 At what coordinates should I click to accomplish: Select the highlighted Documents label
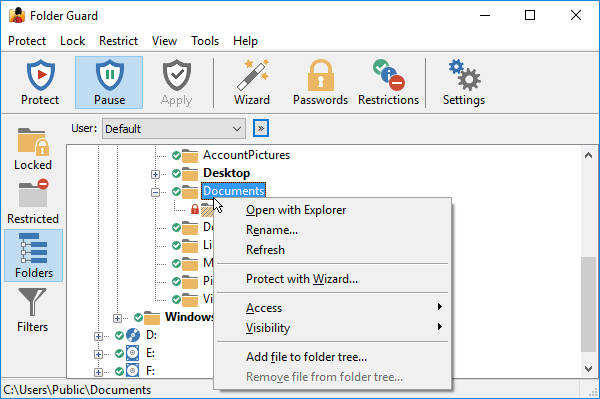coord(233,191)
